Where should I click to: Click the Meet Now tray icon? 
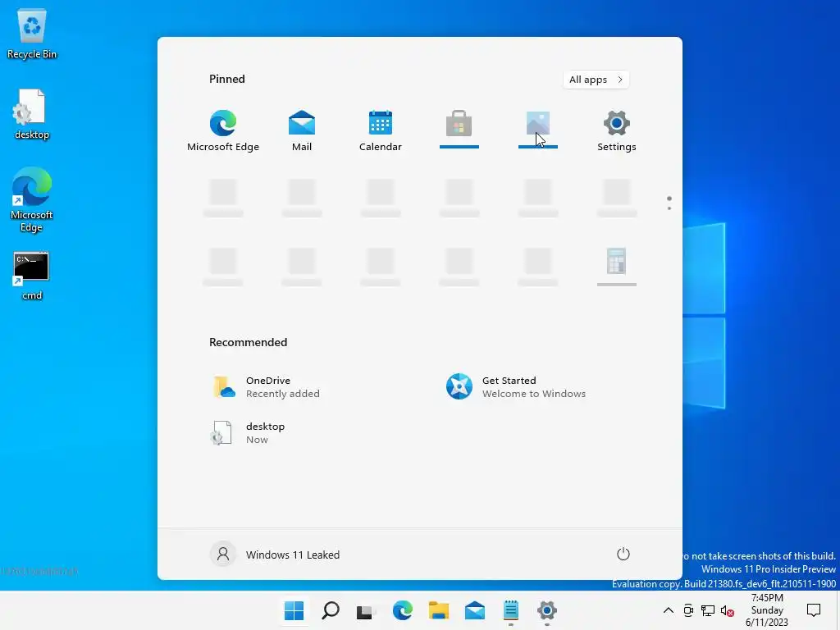(688, 610)
